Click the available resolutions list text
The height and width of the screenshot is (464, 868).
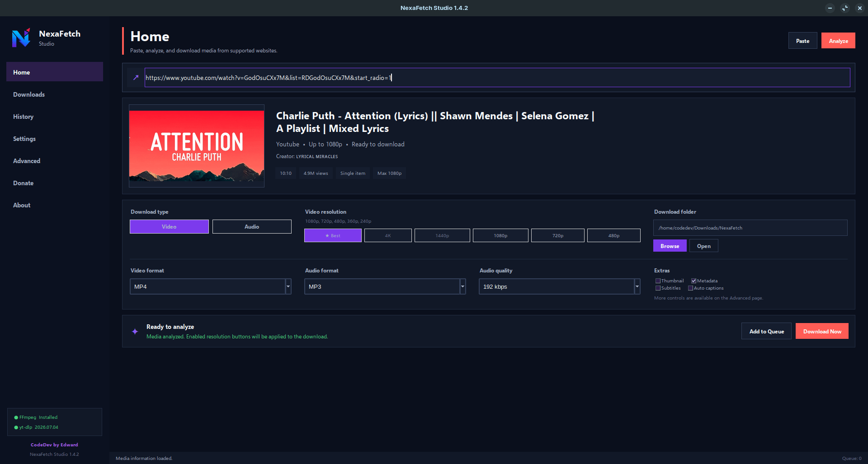pyautogui.click(x=338, y=221)
